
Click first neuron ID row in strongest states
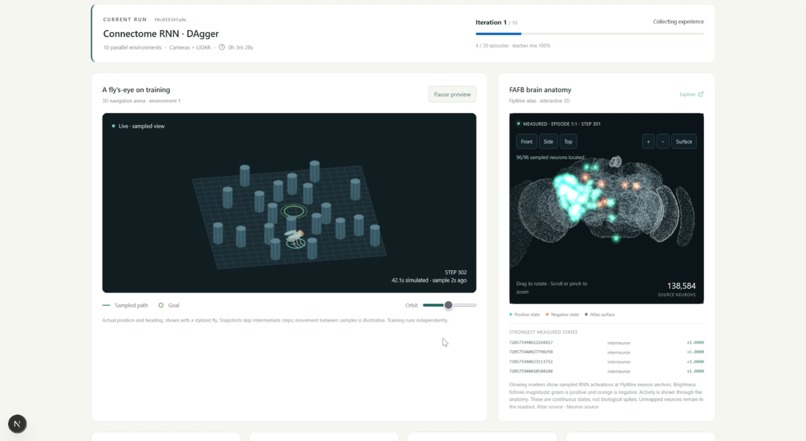tap(607, 342)
